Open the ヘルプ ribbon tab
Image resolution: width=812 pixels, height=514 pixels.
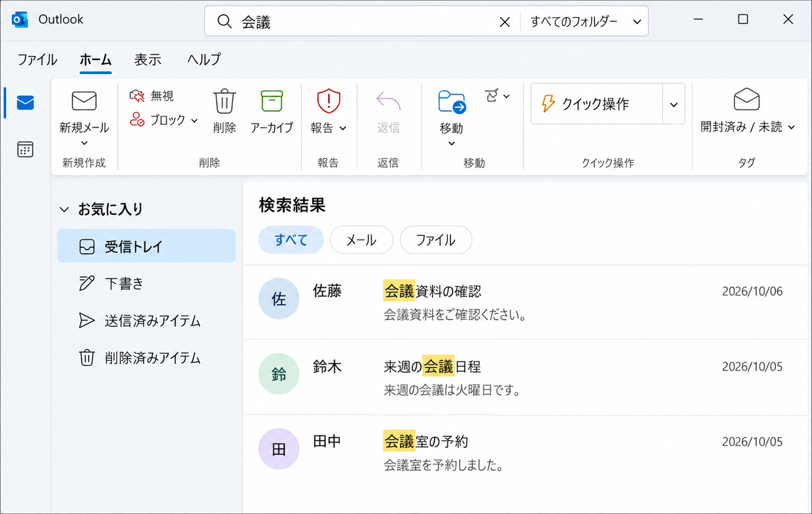click(x=204, y=60)
